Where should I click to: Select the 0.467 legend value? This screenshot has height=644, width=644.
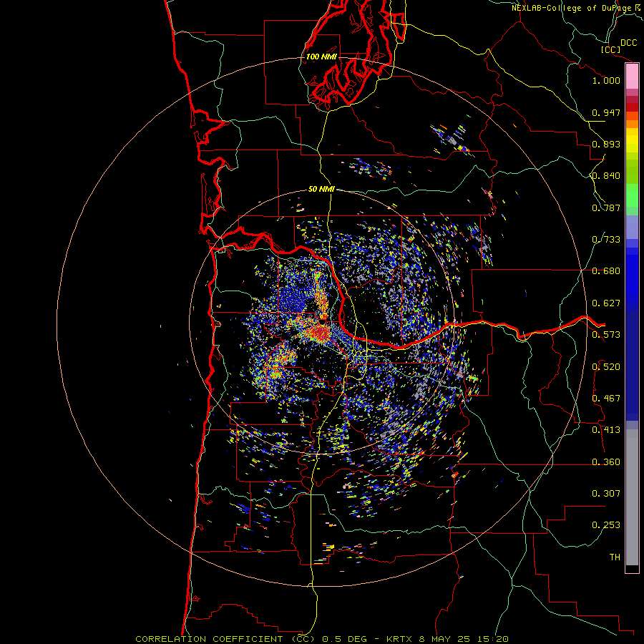(606, 399)
